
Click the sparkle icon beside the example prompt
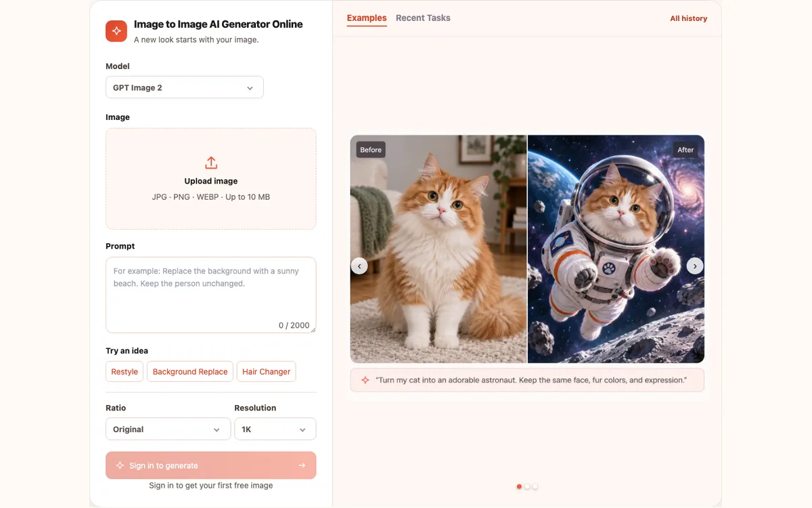(x=365, y=380)
